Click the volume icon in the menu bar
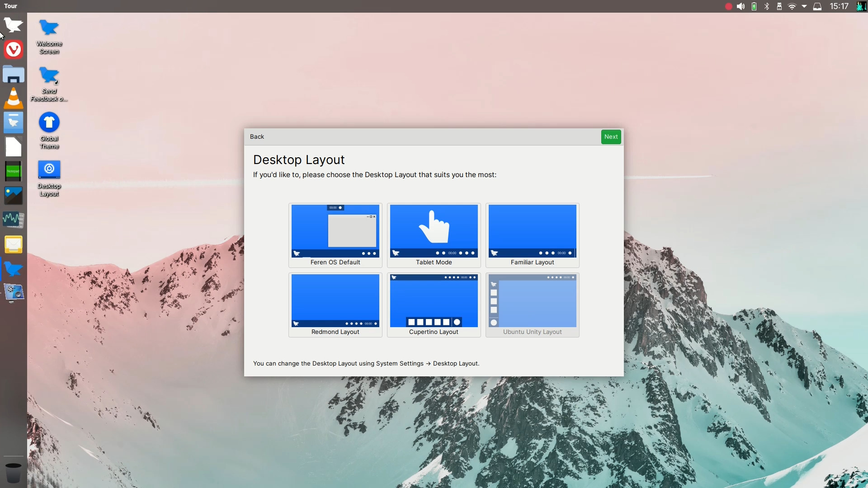Viewport: 868px width, 488px height. (741, 6)
